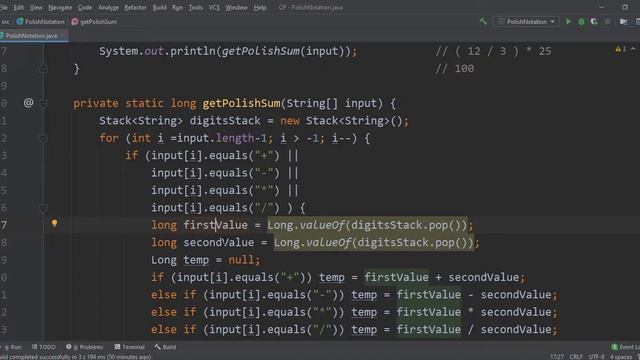Open the Build tool window
The height and width of the screenshot is (360, 640).
(165, 347)
